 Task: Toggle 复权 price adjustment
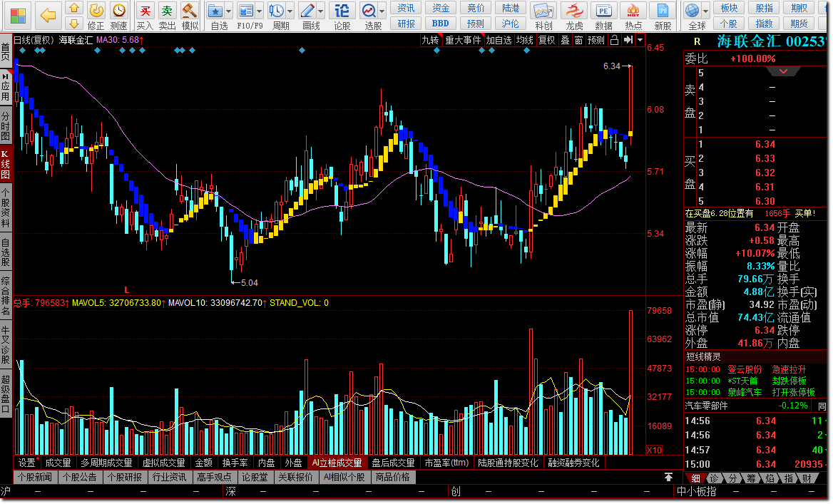[546, 40]
